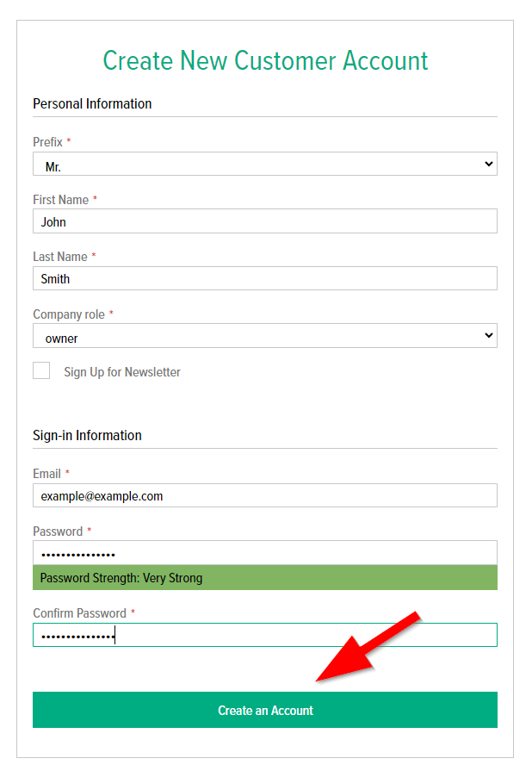This screenshot has width=532, height=777.
Task: Click the Last Name field label
Action: [x=59, y=257]
